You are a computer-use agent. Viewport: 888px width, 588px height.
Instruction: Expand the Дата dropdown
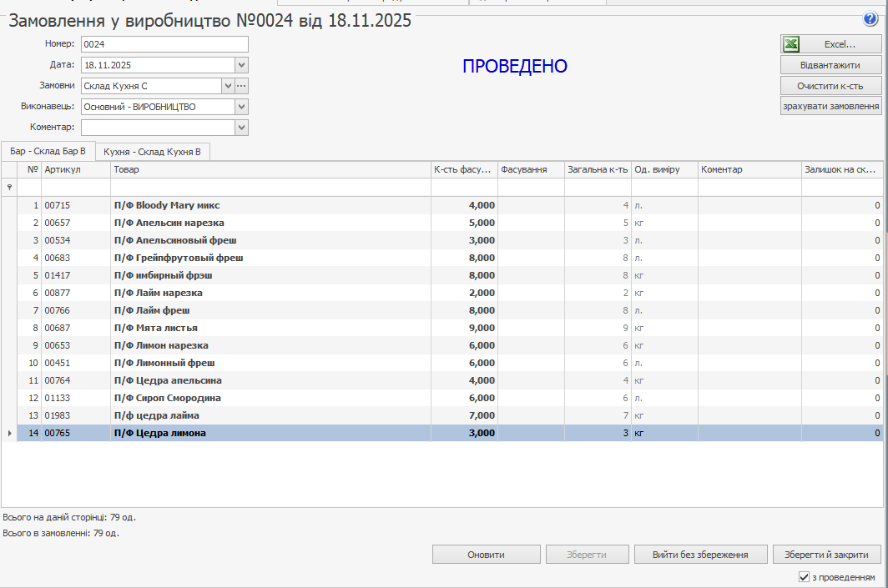point(241,64)
